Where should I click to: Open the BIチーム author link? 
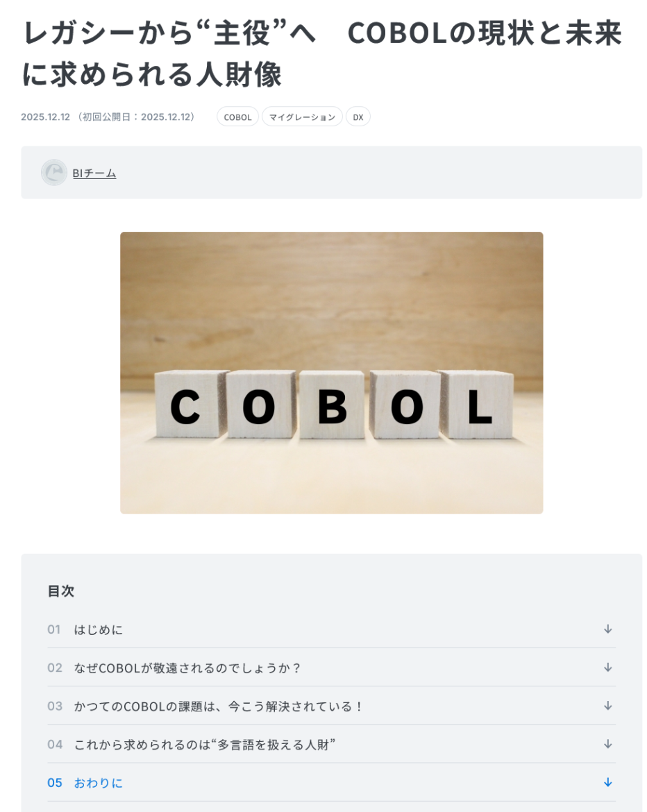(x=94, y=174)
